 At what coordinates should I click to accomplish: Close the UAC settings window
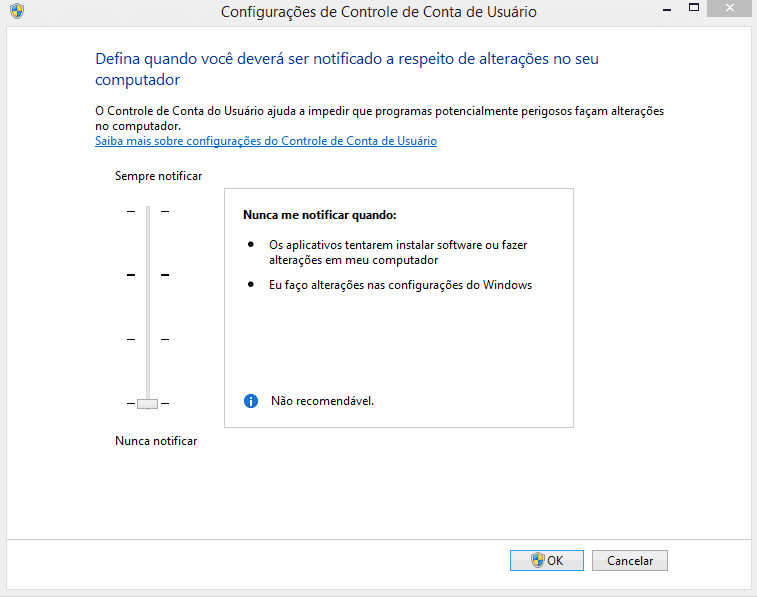pyautogui.click(x=729, y=8)
